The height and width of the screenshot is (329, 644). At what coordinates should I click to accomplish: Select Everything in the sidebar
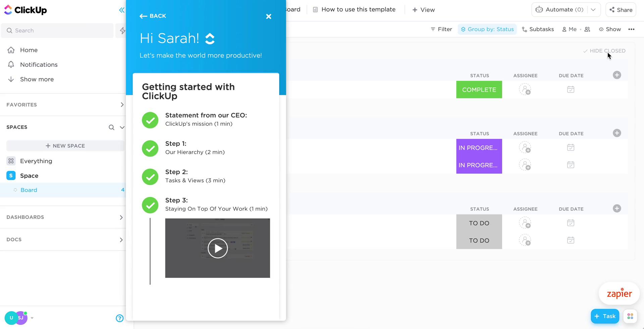click(36, 161)
